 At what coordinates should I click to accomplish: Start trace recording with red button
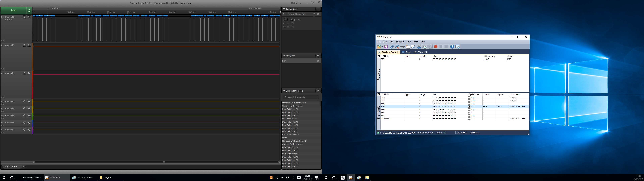pyautogui.click(x=436, y=47)
